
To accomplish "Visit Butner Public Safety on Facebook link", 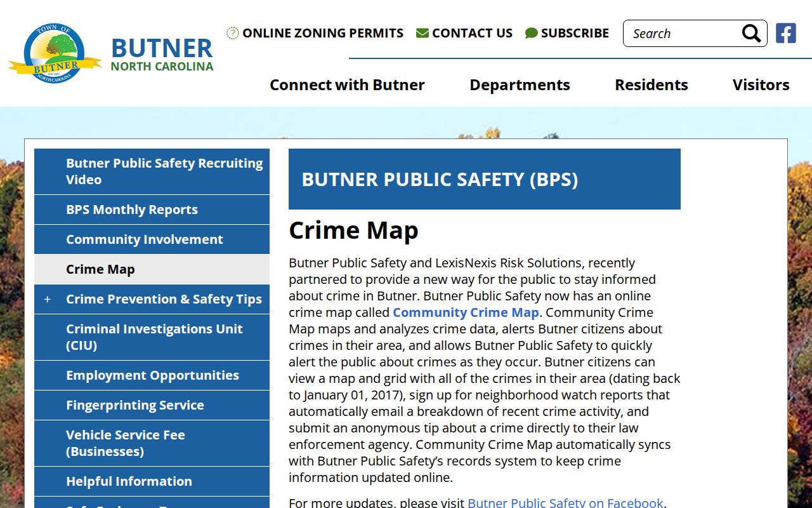I will tap(565, 503).
